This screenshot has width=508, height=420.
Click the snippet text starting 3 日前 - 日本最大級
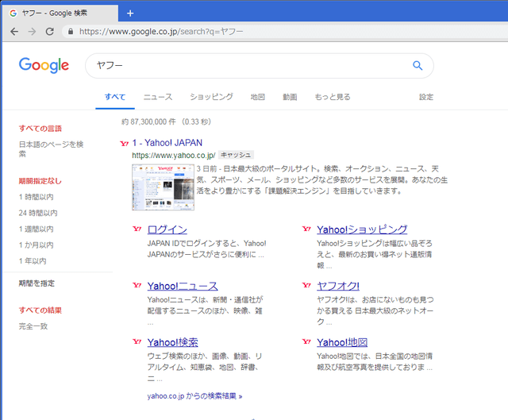click(322, 180)
